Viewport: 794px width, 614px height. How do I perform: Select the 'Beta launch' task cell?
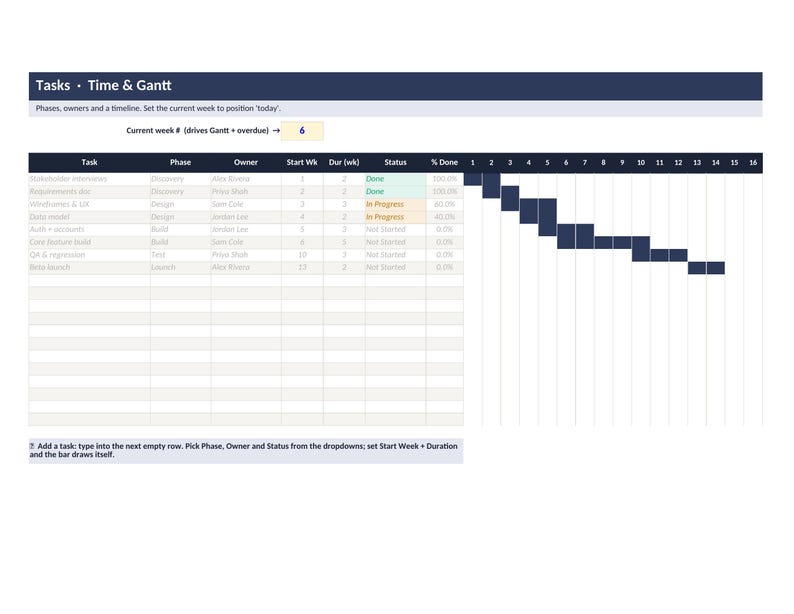point(89,267)
